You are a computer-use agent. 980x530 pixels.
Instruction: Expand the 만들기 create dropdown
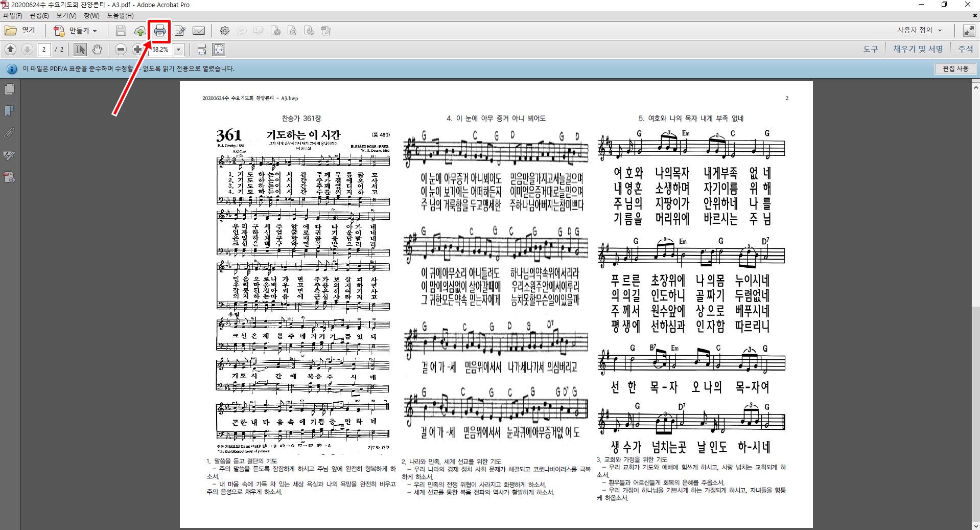76,31
